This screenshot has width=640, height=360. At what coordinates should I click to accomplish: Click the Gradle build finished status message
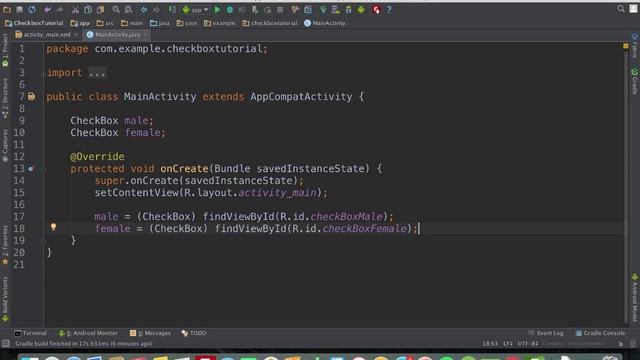[x=84, y=344]
